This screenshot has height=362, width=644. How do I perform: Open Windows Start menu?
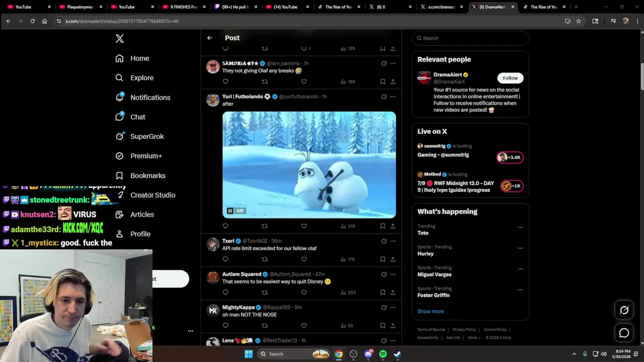coord(249,354)
